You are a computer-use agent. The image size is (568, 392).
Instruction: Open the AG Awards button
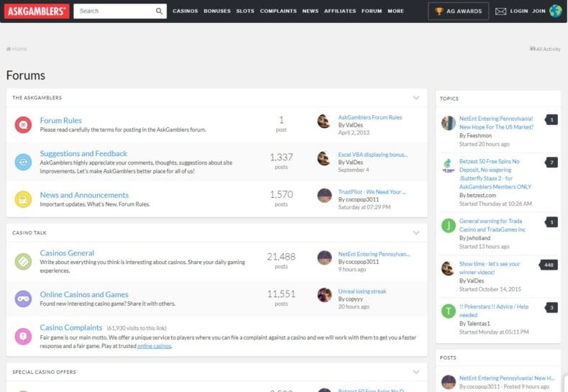pyautogui.click(x=458, y=12)
